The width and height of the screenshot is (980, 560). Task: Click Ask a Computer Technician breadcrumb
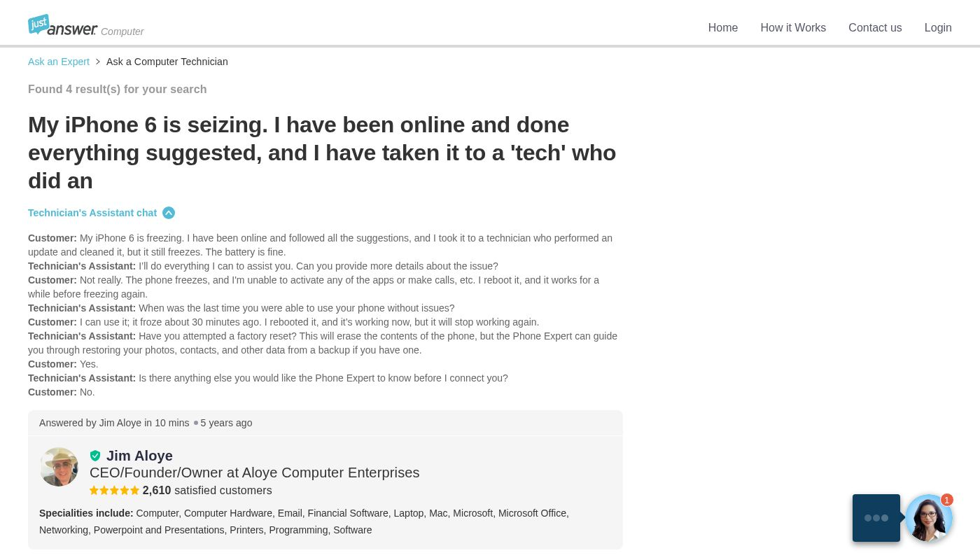167,62
